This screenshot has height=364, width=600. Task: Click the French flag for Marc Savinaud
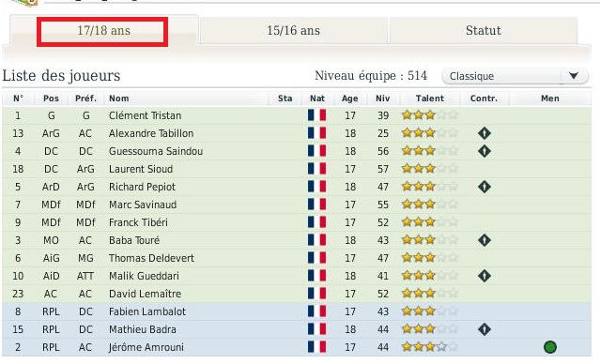point(316,205)
